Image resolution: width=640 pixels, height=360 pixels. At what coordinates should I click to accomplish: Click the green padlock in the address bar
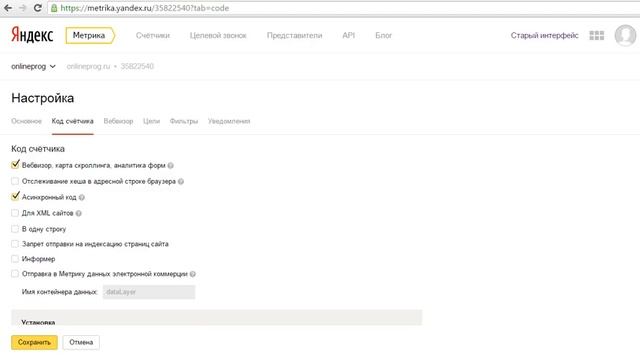(x=54, y=8)
